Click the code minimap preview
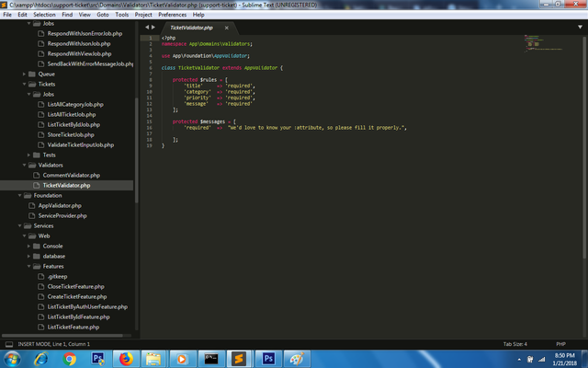Image resolution: width=588 pixels, height=368 pixels. (x=543, y=43)
